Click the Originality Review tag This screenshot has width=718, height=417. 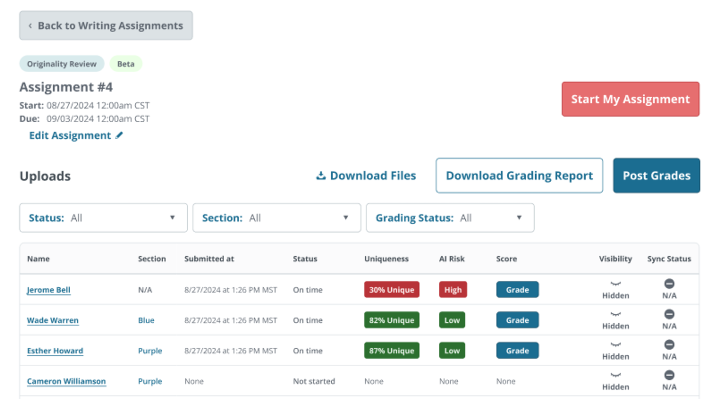(62, 64)
